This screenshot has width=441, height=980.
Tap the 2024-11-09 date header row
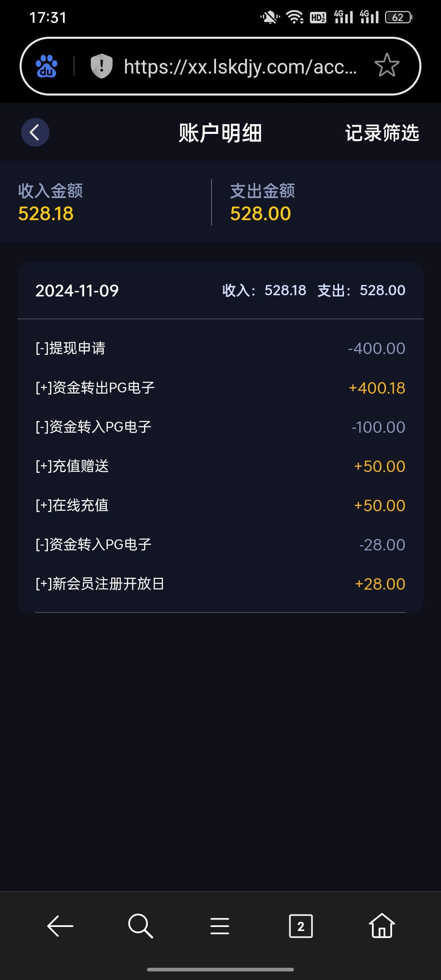coord(220,290)
